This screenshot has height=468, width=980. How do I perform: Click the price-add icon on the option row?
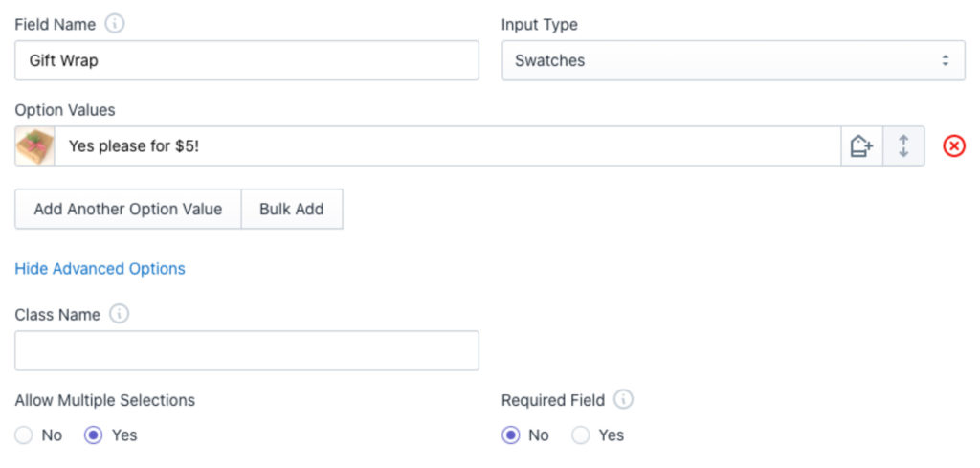tap(861, 146)
